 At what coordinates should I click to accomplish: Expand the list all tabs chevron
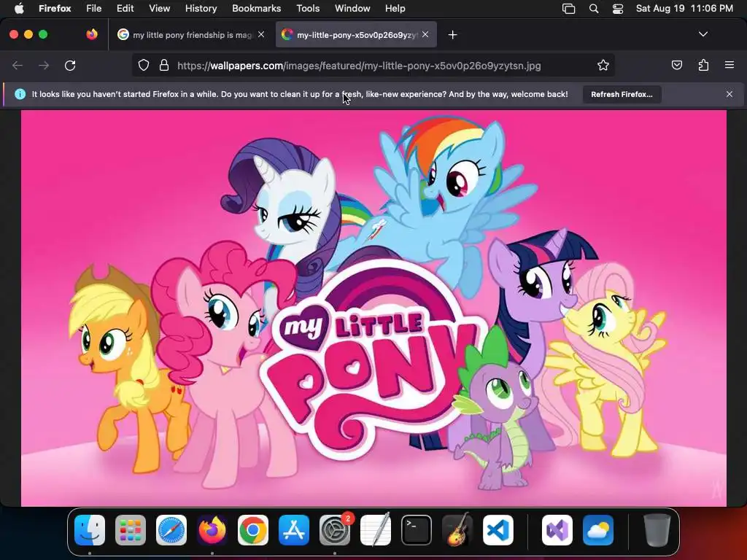(x=703, y=34)
